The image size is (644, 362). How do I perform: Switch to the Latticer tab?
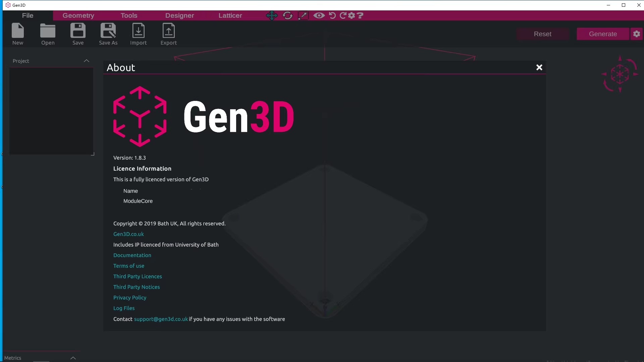click(x=230, y=15)
